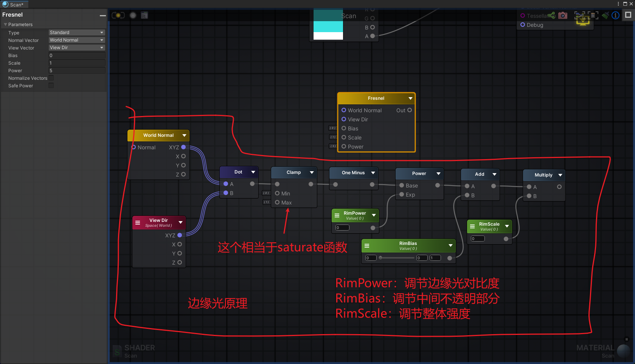Click the View Dir node hamburger icon
The height and width of the screenshot is (364, 635).
click(138, 223)
